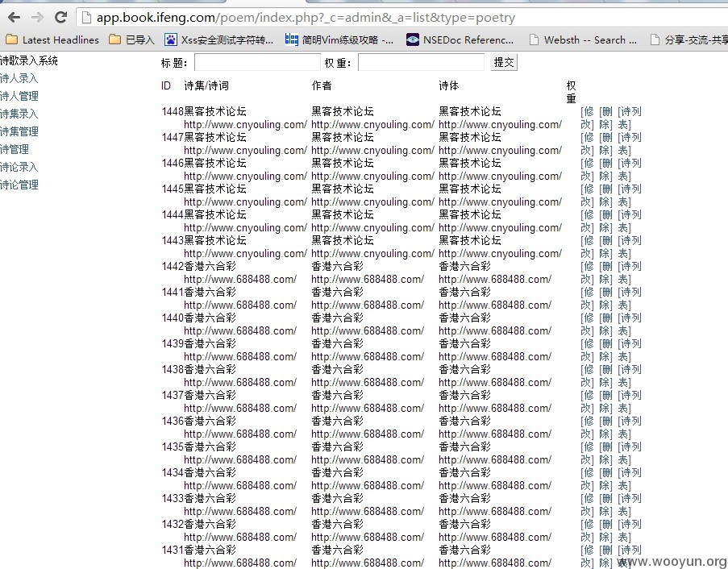Image resolution: width=728 pixels, height=569 pixels.
Task: Click into the 标题 input field
Action: 258,62
